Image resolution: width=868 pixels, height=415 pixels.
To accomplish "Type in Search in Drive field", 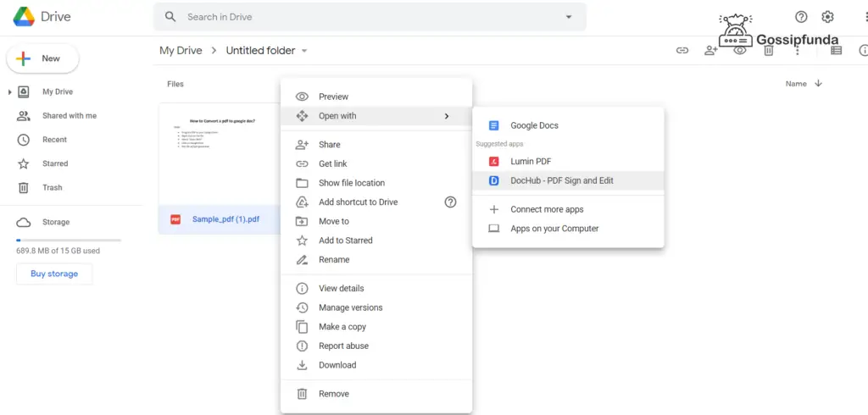I will [370, 17].
